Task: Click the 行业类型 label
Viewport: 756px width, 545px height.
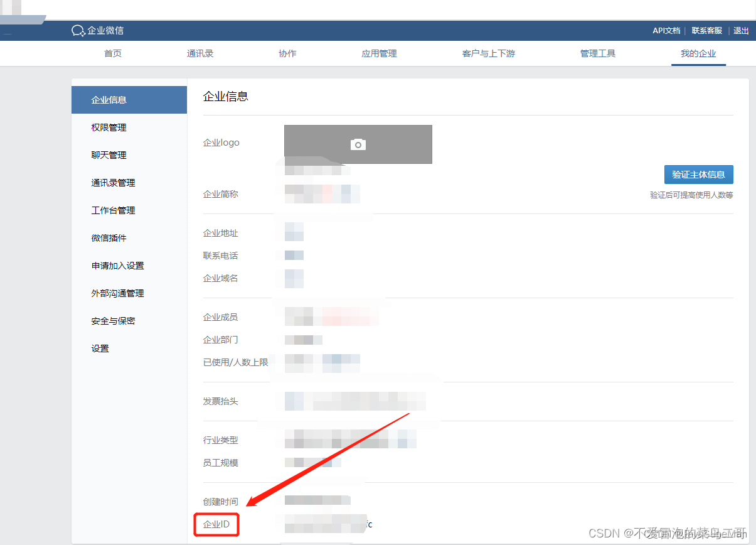Action: (221, 441)
